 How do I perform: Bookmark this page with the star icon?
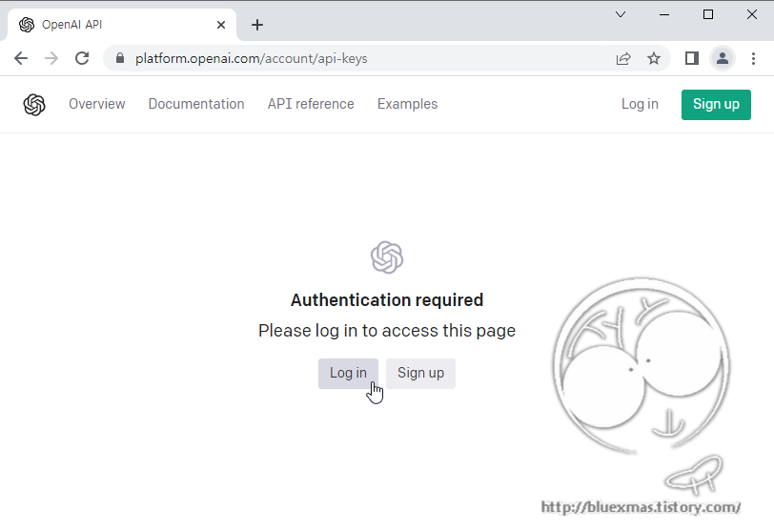(x=654, y=59)
